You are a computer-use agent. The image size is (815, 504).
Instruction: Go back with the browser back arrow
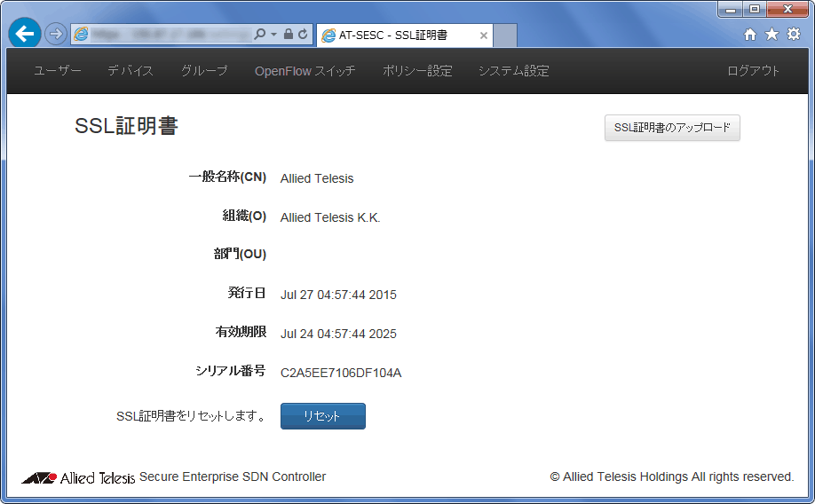(x=25, y=34)
